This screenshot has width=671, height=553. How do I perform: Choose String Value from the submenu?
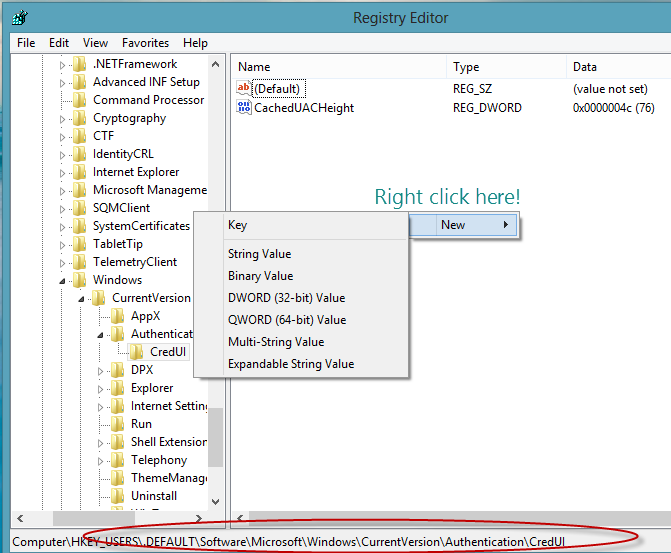302,254
